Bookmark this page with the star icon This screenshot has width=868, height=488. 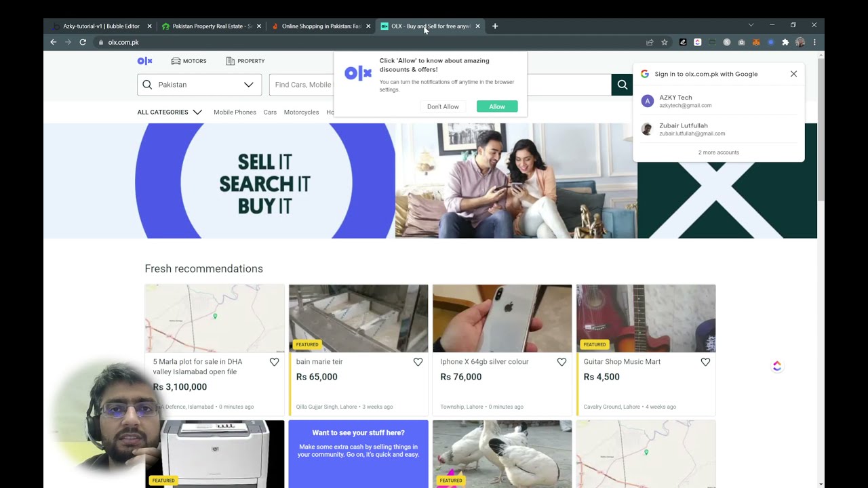(665, 42)
